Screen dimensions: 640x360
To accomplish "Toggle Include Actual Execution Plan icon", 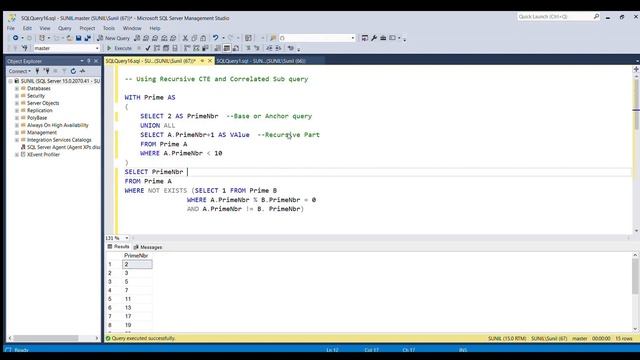I will pos(187,48).
